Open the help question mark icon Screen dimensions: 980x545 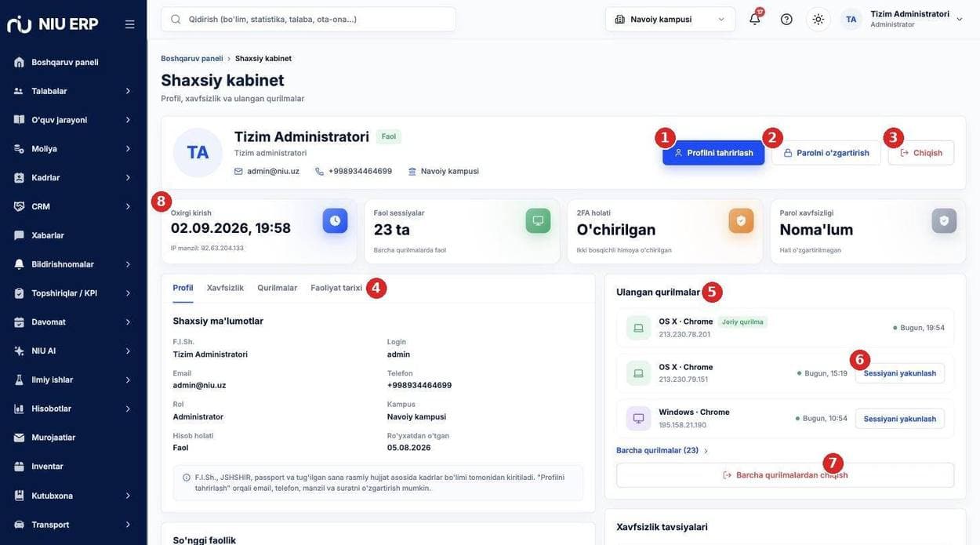click(x=786, y=19)
